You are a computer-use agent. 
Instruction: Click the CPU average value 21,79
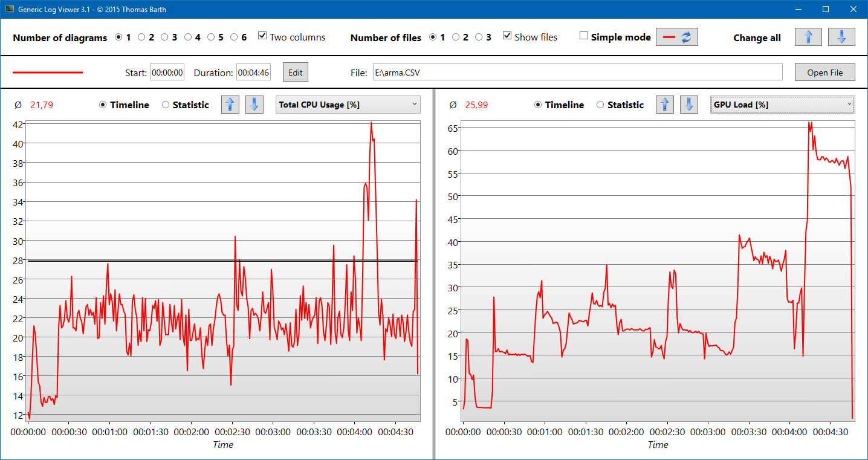42,105
